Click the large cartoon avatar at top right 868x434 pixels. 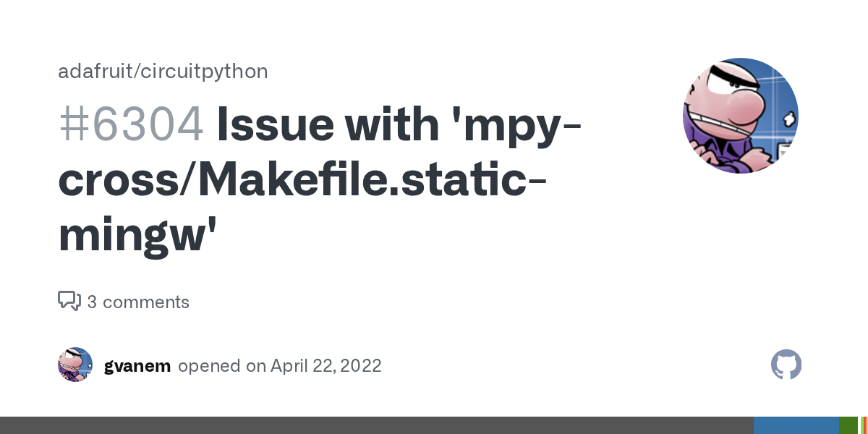(741, 116)
